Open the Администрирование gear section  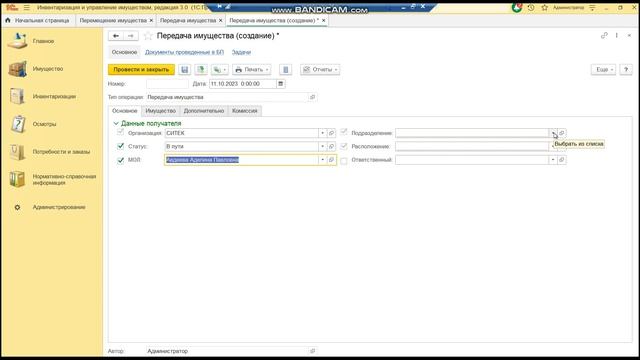pos(59,207)
